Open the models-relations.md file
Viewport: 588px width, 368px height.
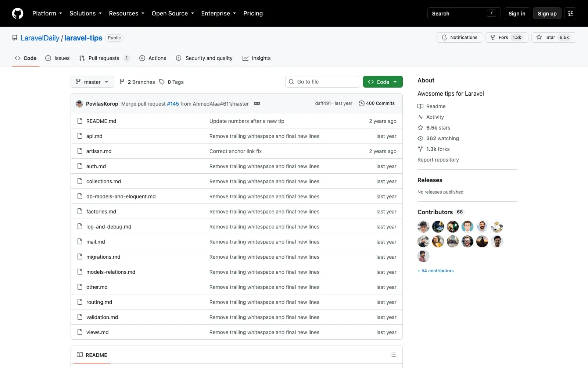point(111,272)
